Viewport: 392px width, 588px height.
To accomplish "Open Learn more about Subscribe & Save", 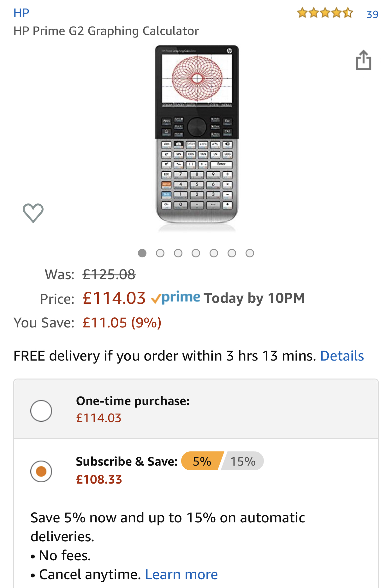I will (181, 574).
